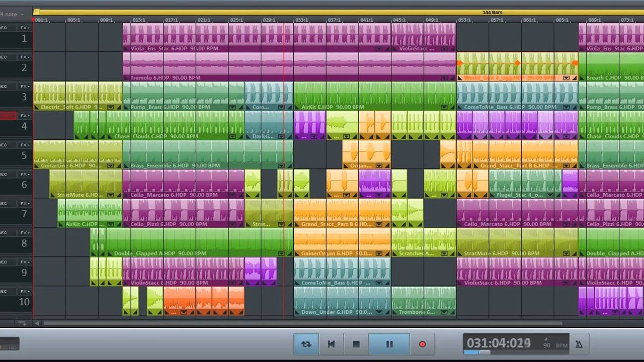Toggle the metronome icon
The height and width of the screenshot is (362, 644).
(579, 344)
